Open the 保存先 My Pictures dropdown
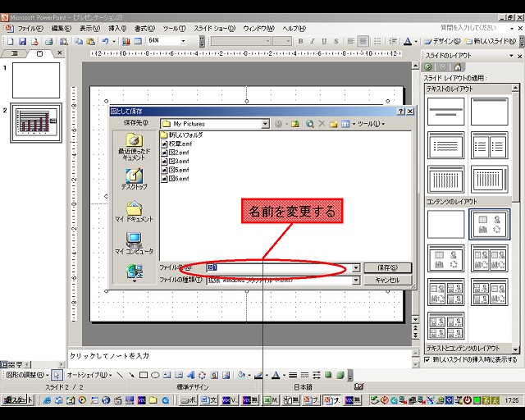Screen dimensions: 525x420 click(x=265, y=124)
